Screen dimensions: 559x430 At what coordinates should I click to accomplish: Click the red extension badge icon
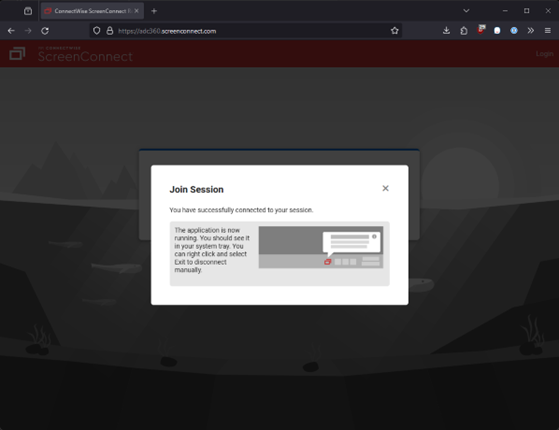coord(481,30)
